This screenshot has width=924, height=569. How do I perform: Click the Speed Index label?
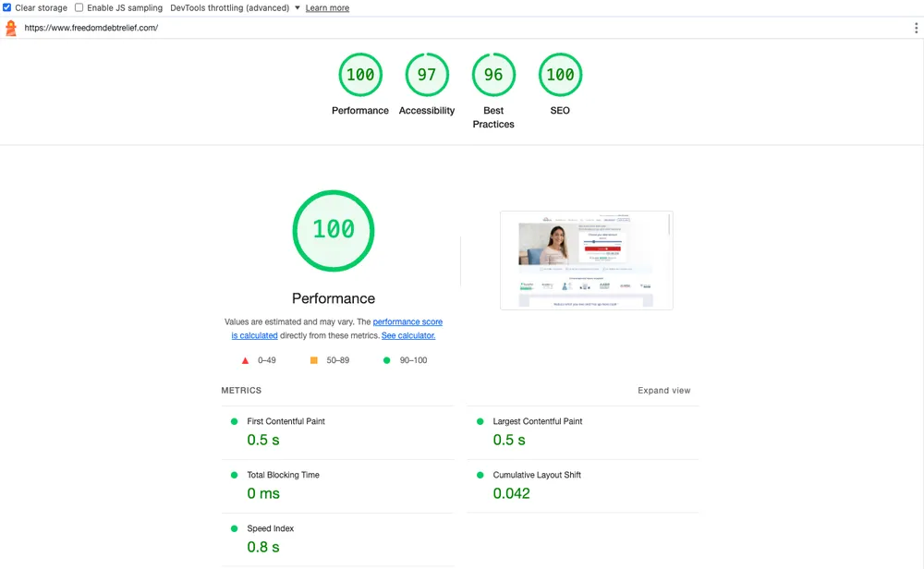(x=270, y=528)
